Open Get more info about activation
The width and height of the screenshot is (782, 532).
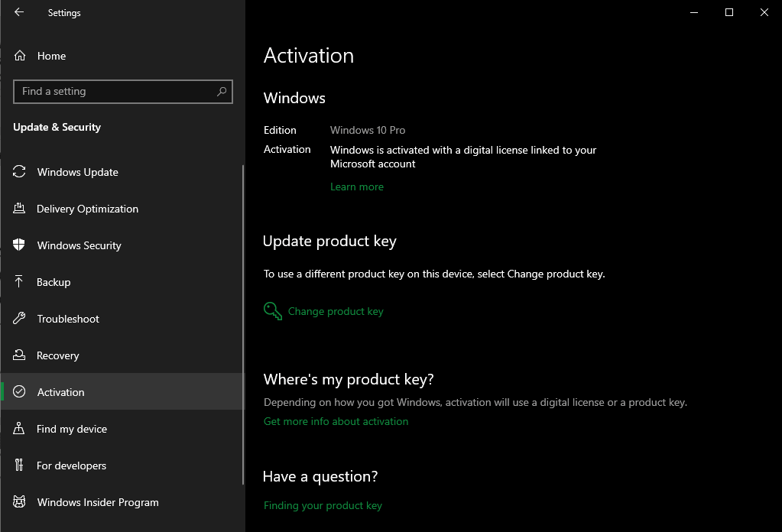pyautogui.click(x=336, y=421)
